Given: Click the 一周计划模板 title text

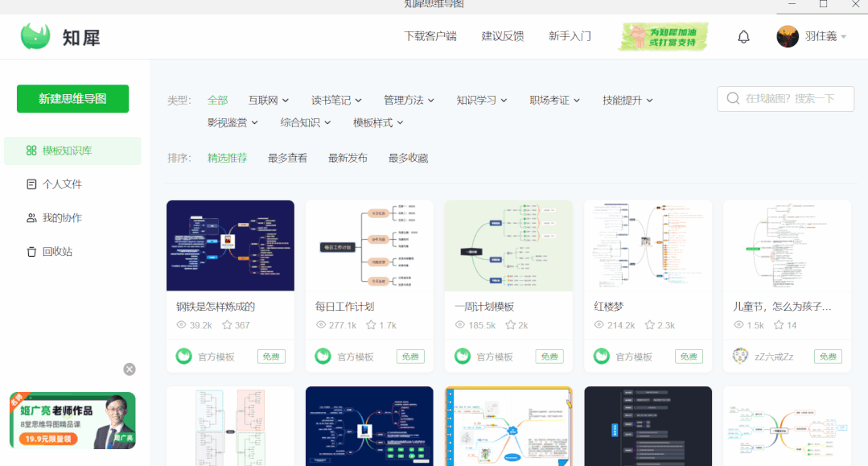Looking at the screenshot, I should (484, 307).
